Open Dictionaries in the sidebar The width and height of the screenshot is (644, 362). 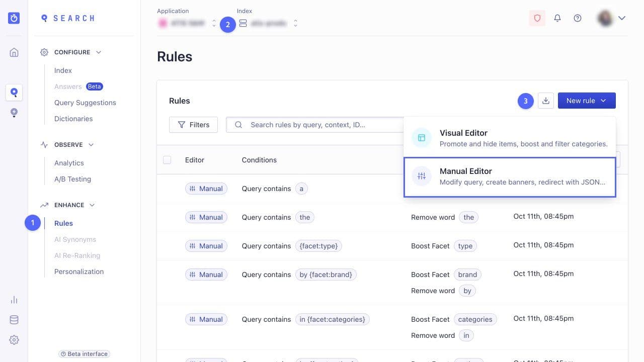pos(73,119)
